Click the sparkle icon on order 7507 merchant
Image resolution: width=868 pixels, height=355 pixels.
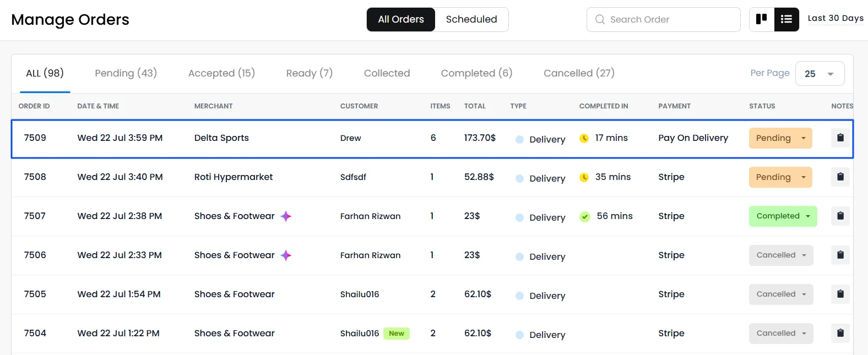(286, 216)
